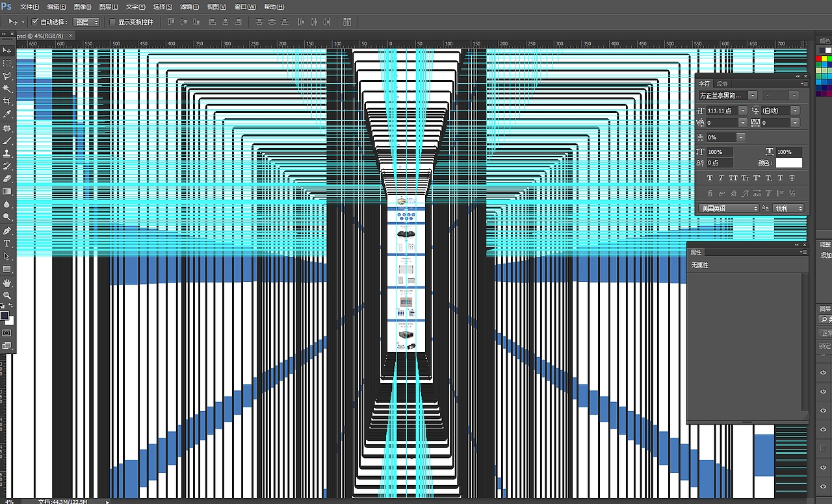832x504 pixels.
Task: Open the 美国英语 language dropdown
Action: (729, 208)
